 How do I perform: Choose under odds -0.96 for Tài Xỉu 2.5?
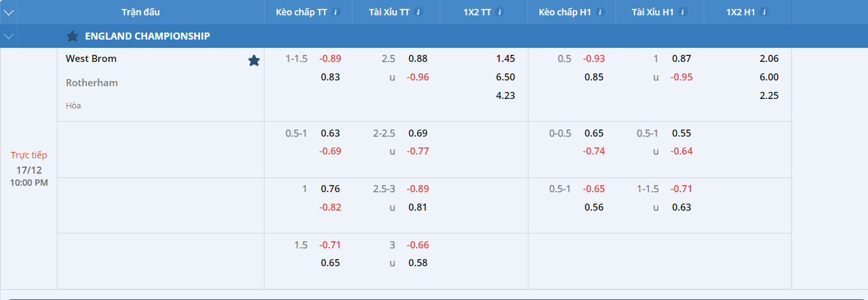pyautogui.click(x=418, y=77)
